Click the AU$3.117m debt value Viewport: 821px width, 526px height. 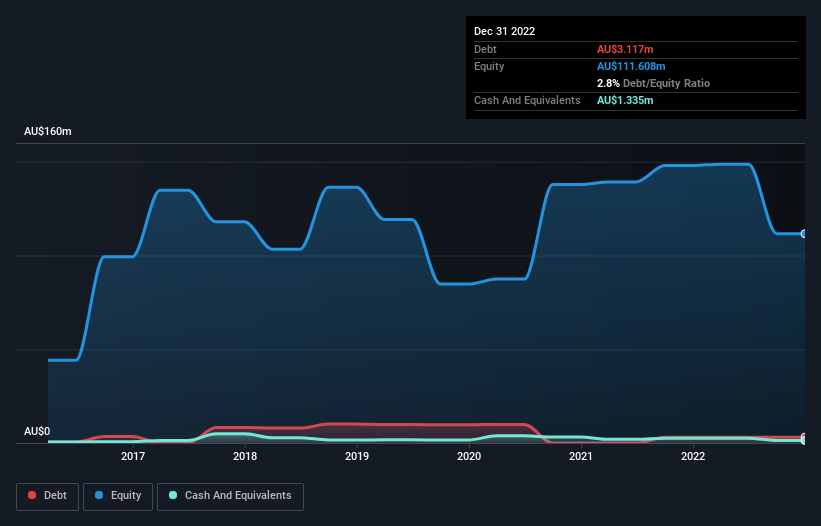[x=625, y=49]
